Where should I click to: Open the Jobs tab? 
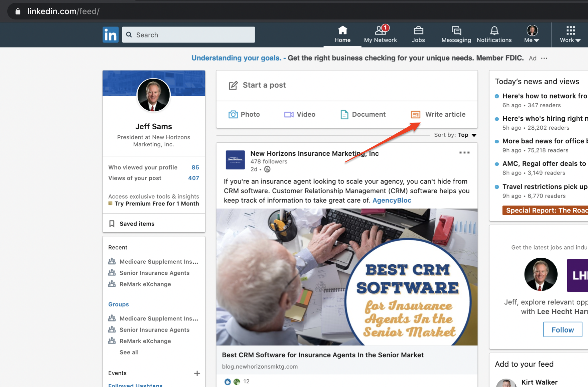pos(418,35)
